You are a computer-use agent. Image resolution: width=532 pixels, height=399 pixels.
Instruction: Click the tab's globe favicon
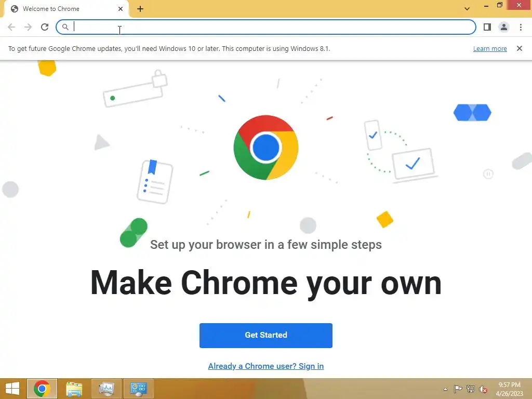coord(14,9)
